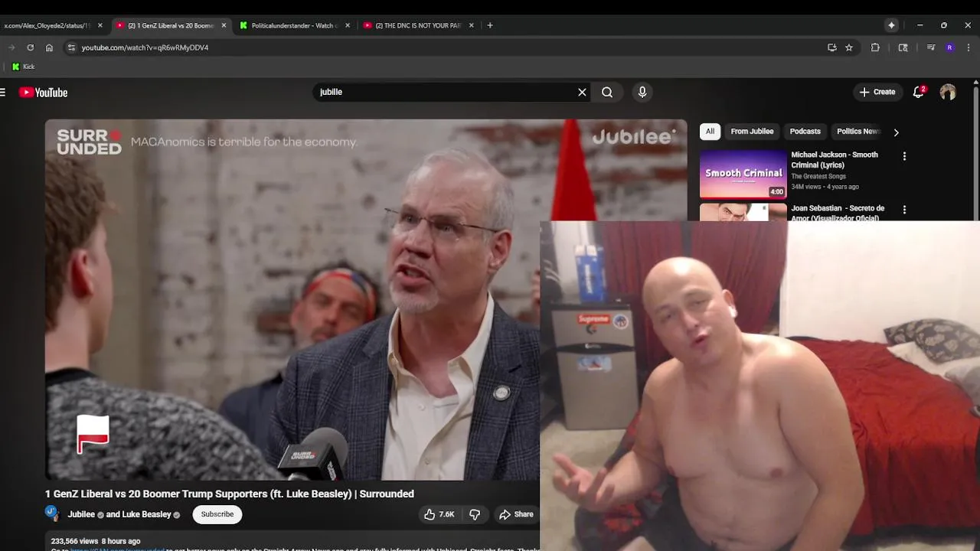980x551 pixels.
Task: Dislike the video
Action: (x=475, y=514)
